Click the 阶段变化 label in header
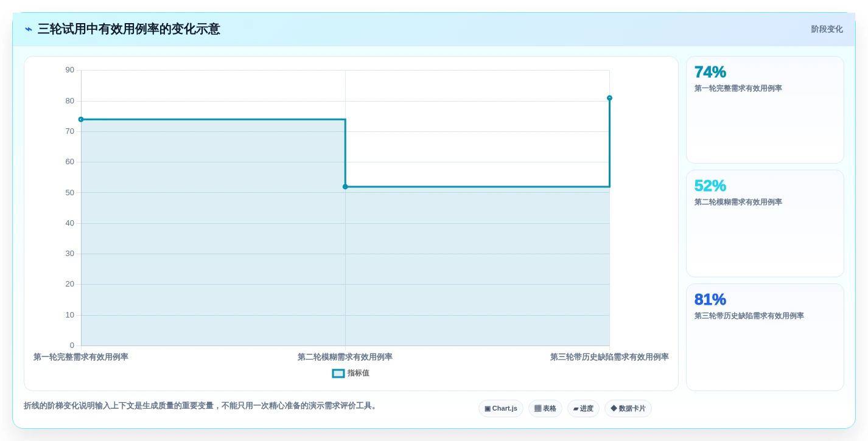 (x=827, y=29)
